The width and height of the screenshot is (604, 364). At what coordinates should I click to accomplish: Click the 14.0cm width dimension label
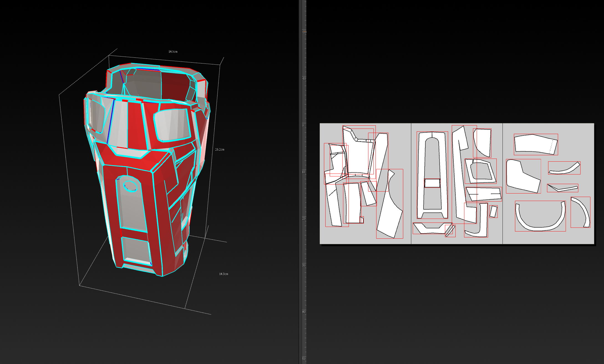click(x=173, y=52)
